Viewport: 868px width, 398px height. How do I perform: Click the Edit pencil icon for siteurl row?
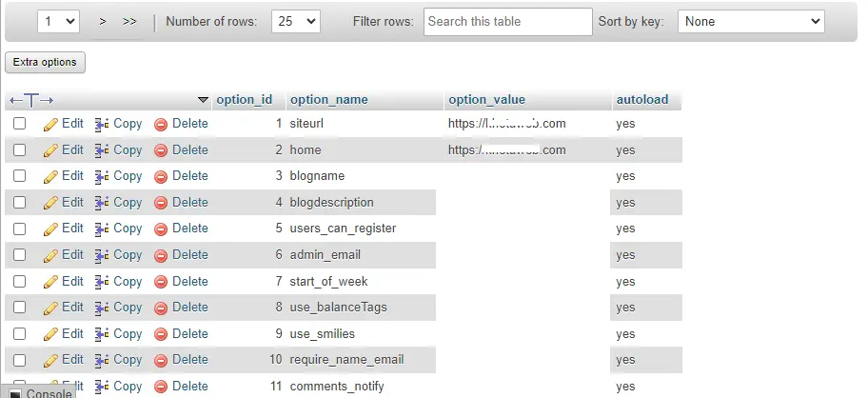pos(51,124)
